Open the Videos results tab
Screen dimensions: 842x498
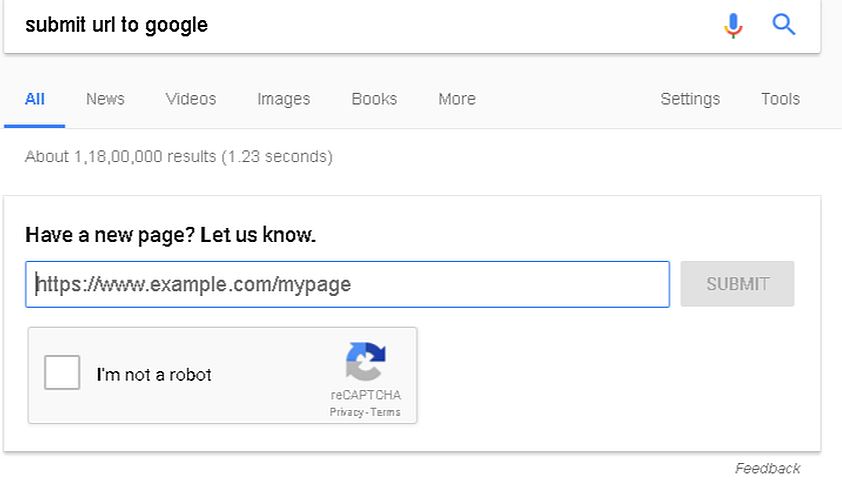pyautogui.click(x=190, y=99)
